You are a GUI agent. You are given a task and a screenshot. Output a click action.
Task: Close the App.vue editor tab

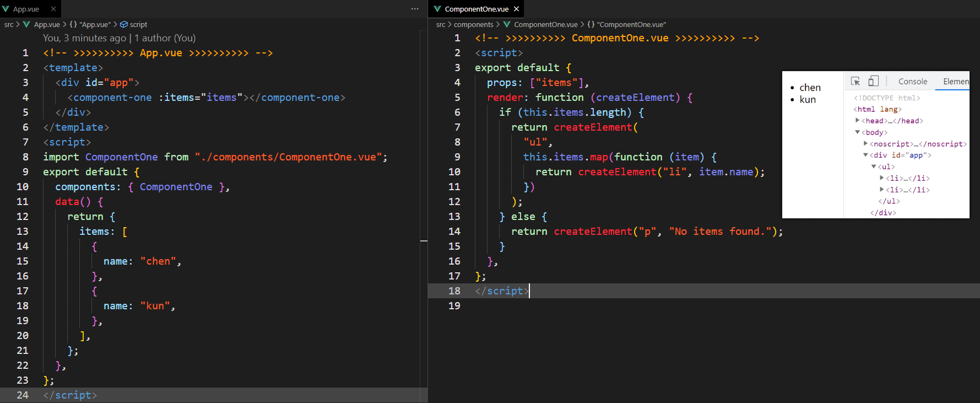53,9
